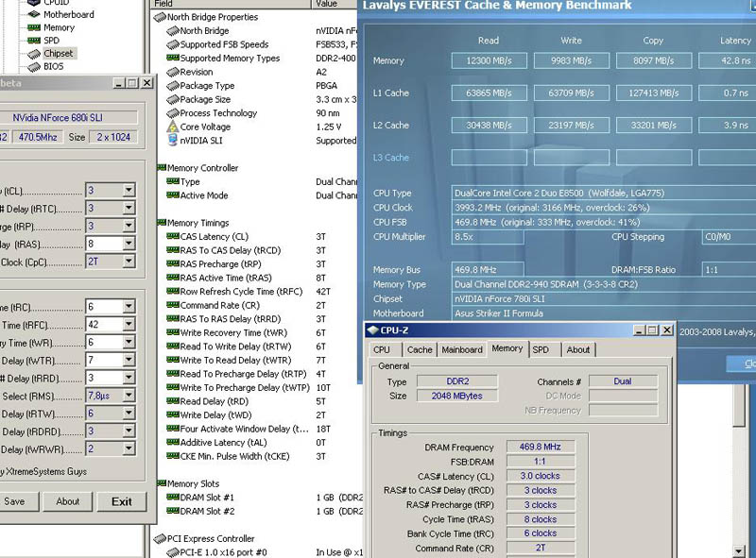This screenshot has height=558, width=756.
Task: Open the SPD tree item
Action: pyautogui.click(x=51, y=41)
